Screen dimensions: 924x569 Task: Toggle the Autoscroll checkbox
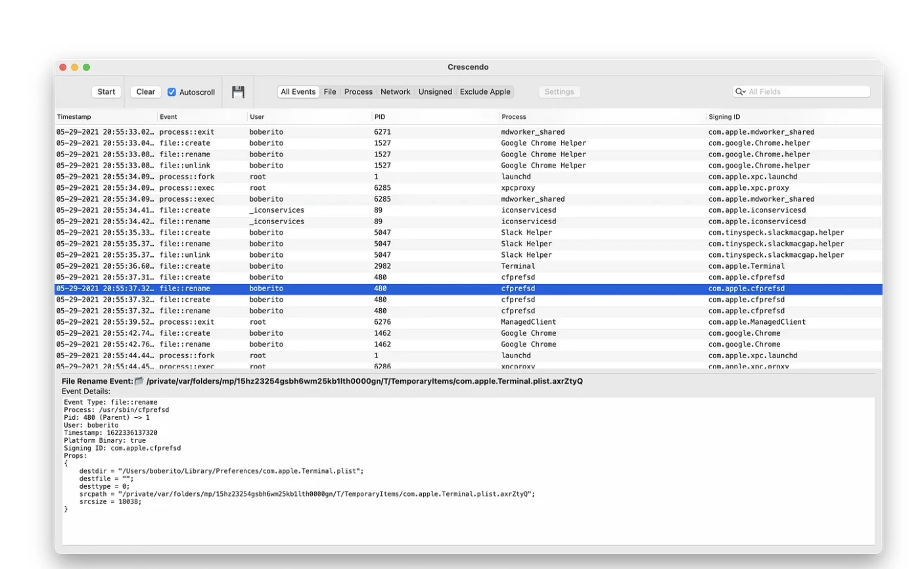172,92
